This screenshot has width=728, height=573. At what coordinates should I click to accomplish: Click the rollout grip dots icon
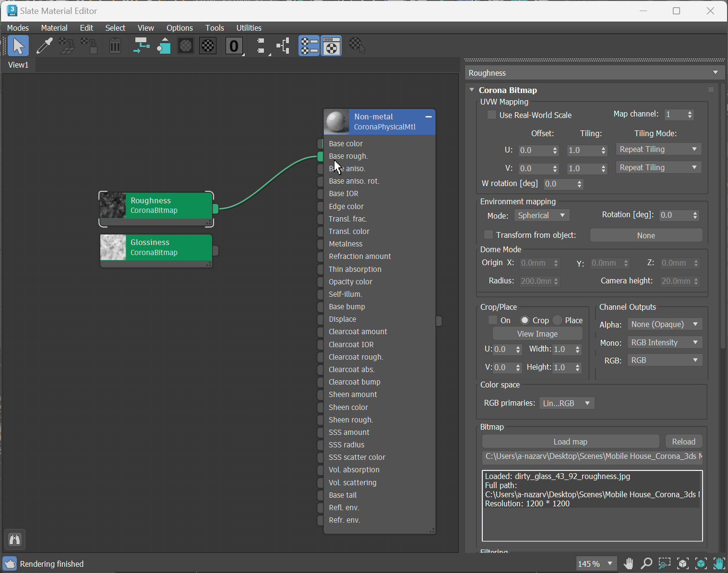711,90
